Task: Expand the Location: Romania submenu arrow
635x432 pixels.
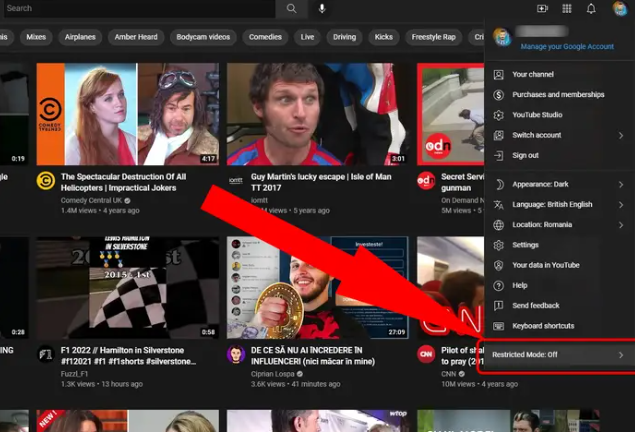Action: [621, 225]
